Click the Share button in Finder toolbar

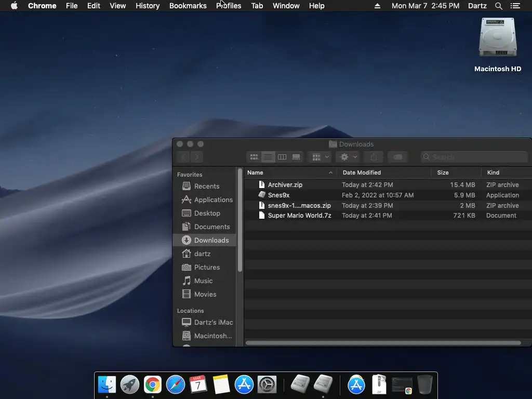[374, 157]
